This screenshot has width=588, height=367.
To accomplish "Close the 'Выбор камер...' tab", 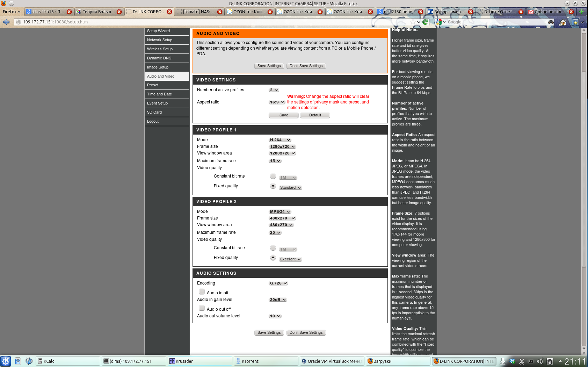I will [471, 12].
